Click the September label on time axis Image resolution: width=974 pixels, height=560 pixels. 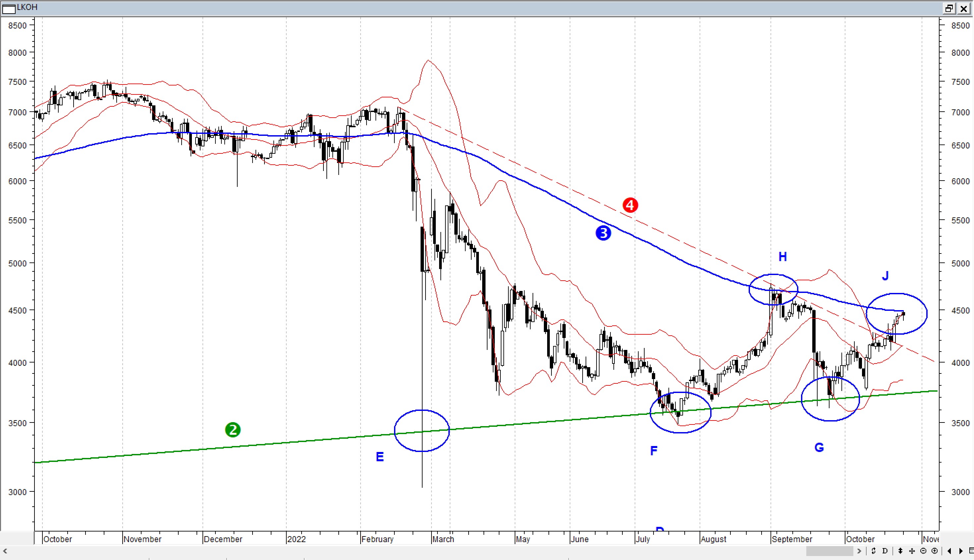tap(792, 539)
